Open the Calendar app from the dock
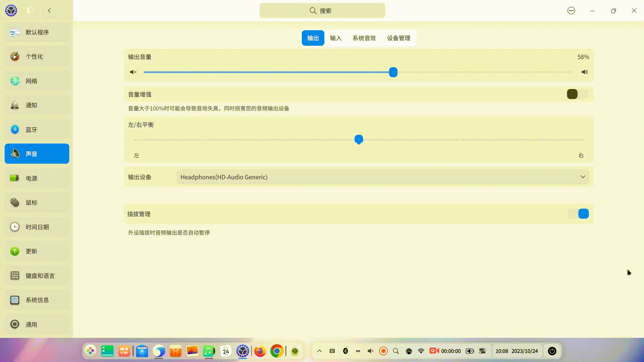644x362 pixels. click(x=226, y=351)
